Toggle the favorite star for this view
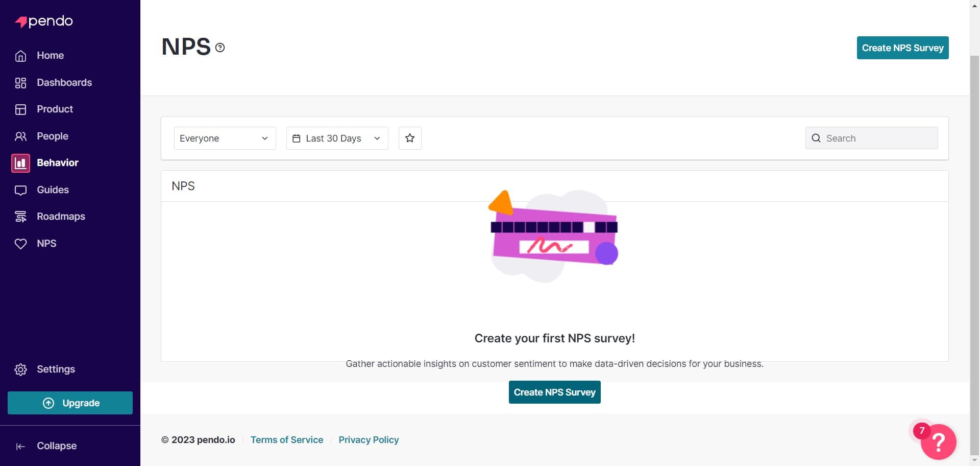Viewport: 980px width, 466px height. [410, 138]
